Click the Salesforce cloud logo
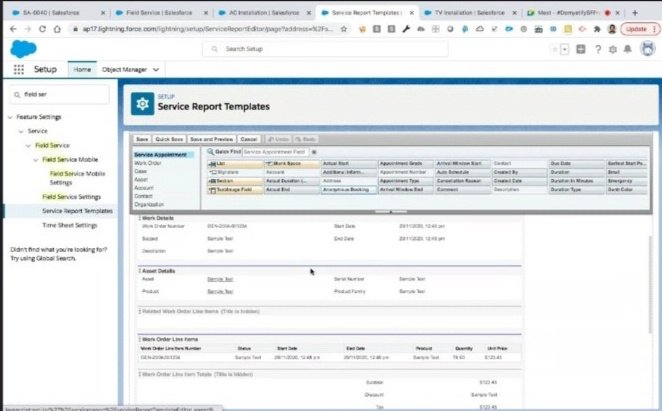This screenshot has width=662, height=411. coord(23,49)
